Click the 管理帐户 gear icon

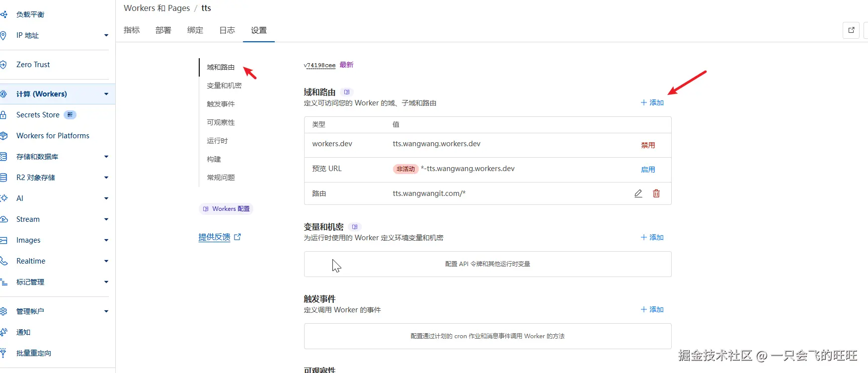[x=3, y=311]
